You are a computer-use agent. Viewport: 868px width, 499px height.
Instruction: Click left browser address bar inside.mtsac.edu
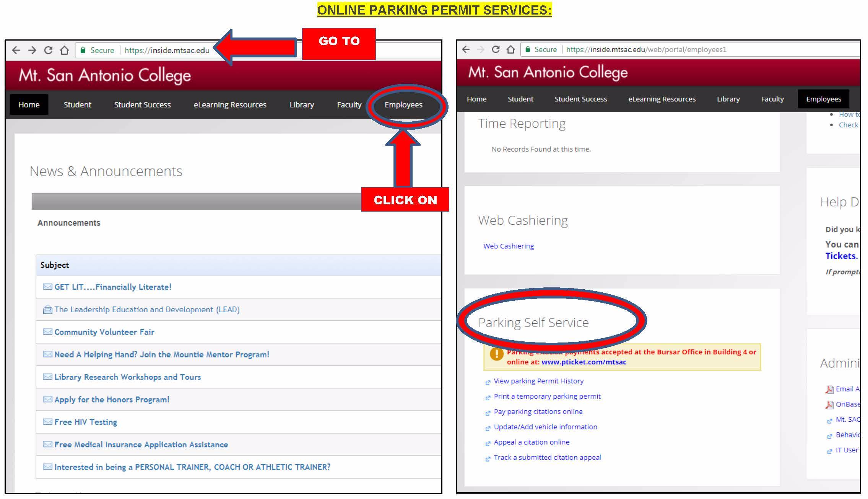[x=167, y=50]
